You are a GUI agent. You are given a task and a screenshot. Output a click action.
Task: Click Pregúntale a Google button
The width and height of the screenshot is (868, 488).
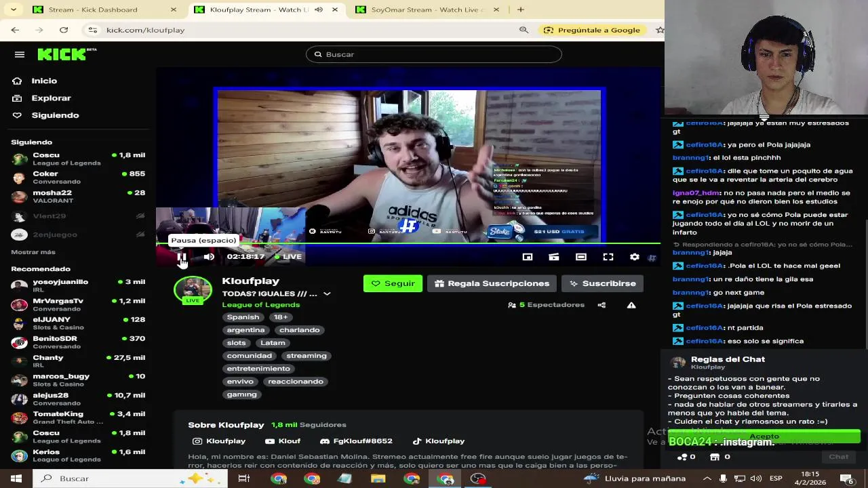click(592, 30)
